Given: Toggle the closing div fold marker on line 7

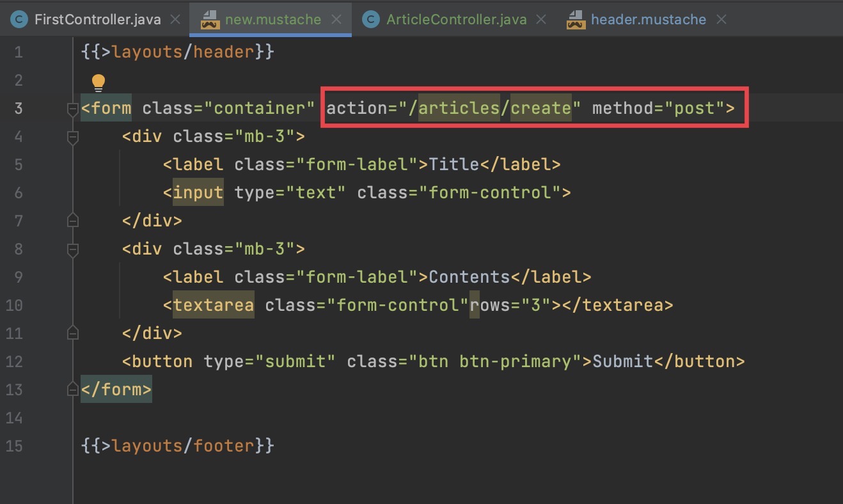Looking at the screenshot, I should [73, 221].
